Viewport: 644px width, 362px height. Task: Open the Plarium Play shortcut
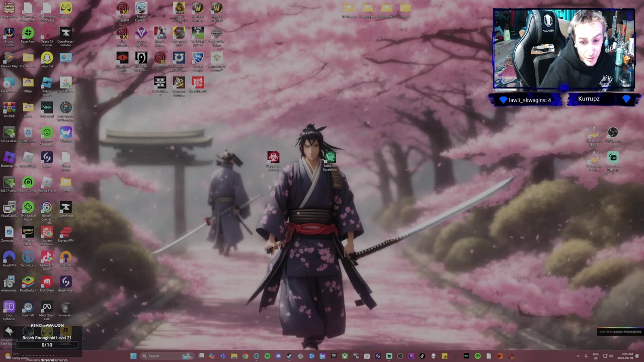pyautogui.click(x=9, y=60)
